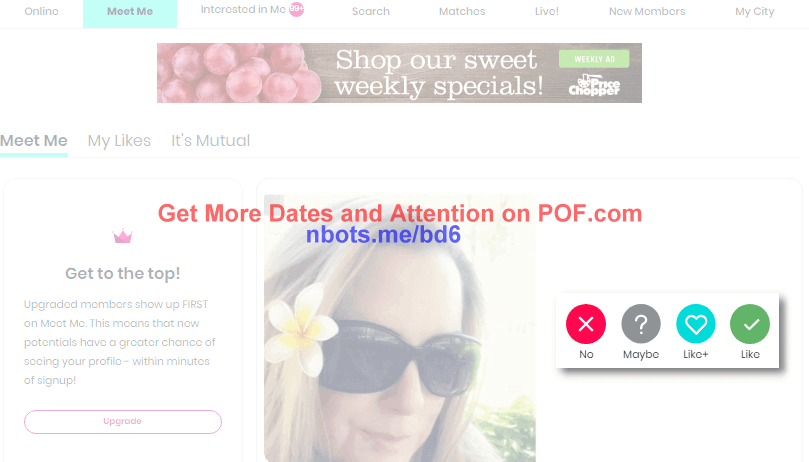View the New Members tab
Viewport: 809px width, 462px height.
[x=647, y=11]
